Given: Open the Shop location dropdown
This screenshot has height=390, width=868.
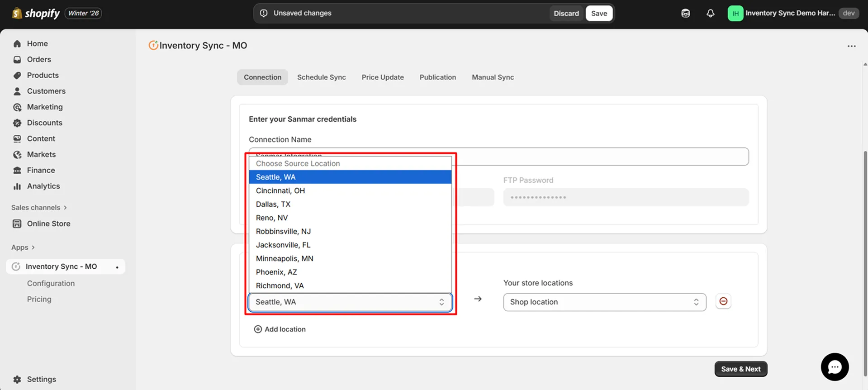Looking at the screenshot, I should click(605, 302).
